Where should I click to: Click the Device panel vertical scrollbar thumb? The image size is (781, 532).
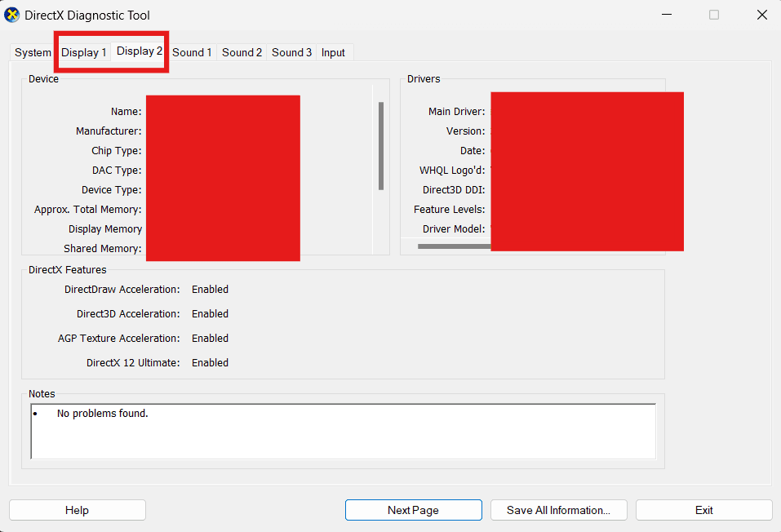tap(381, 146)
